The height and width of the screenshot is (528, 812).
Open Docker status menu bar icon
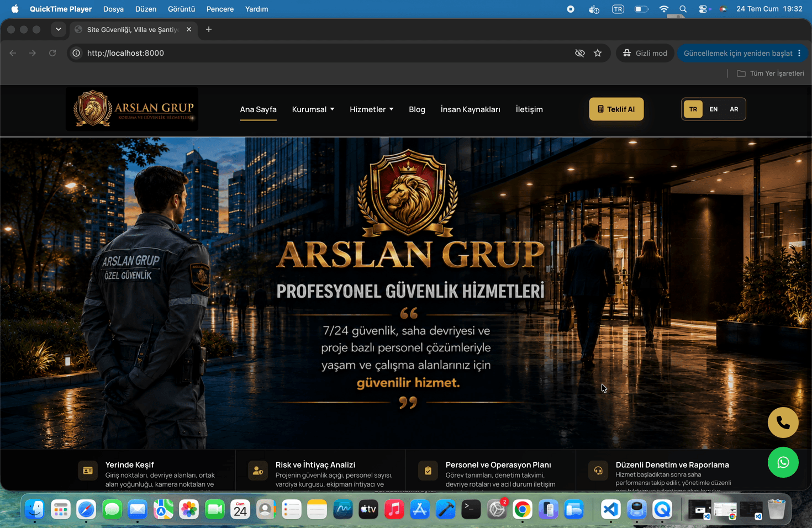tap(594, 9)
